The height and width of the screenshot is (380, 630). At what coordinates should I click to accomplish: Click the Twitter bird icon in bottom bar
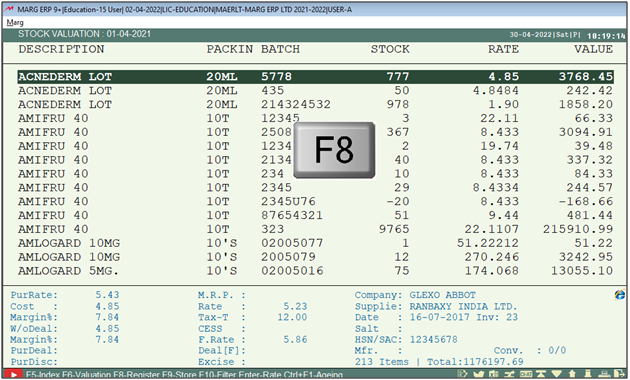(479, 374)
